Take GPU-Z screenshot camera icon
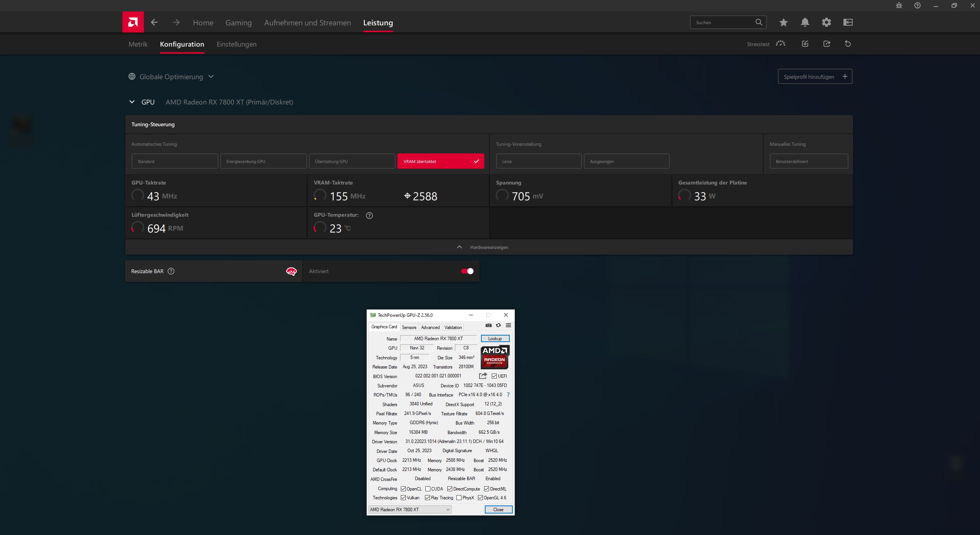The image size is (980, 535). (x=488, y=325)
